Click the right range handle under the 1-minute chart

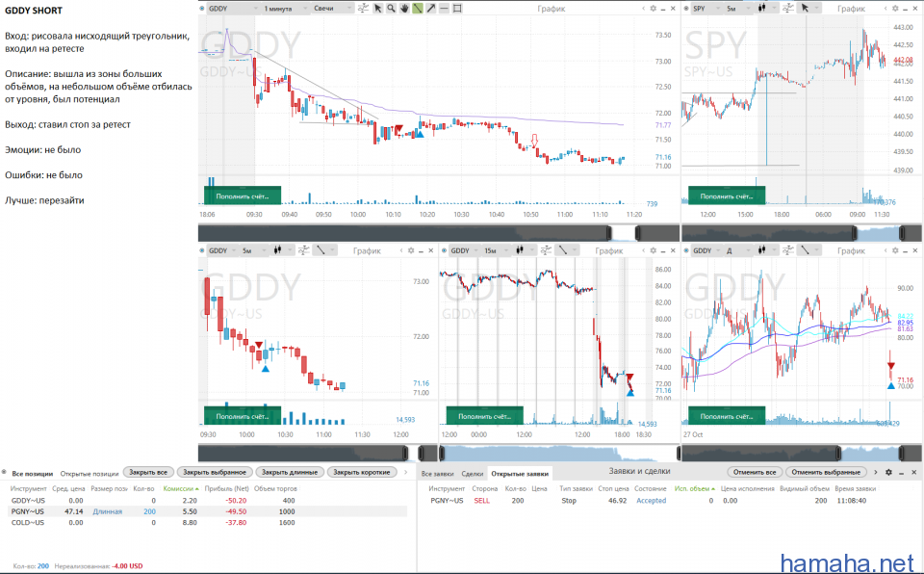point(637,232)
